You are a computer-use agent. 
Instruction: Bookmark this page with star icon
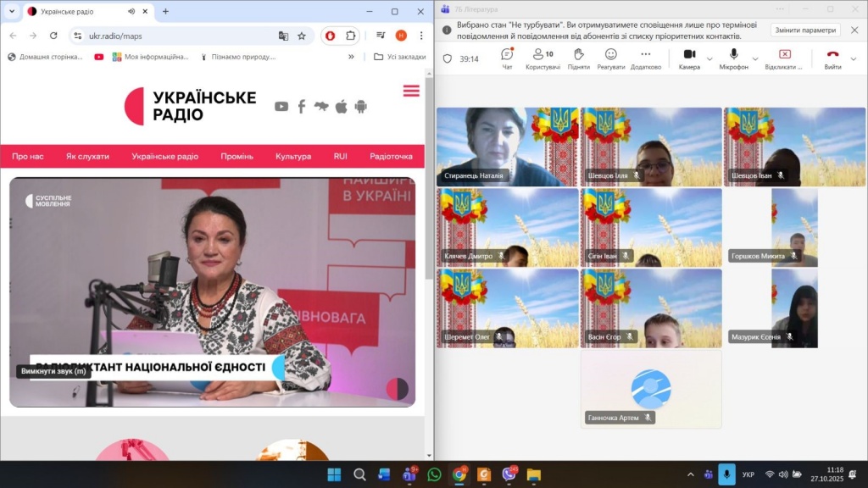[301, 36]
